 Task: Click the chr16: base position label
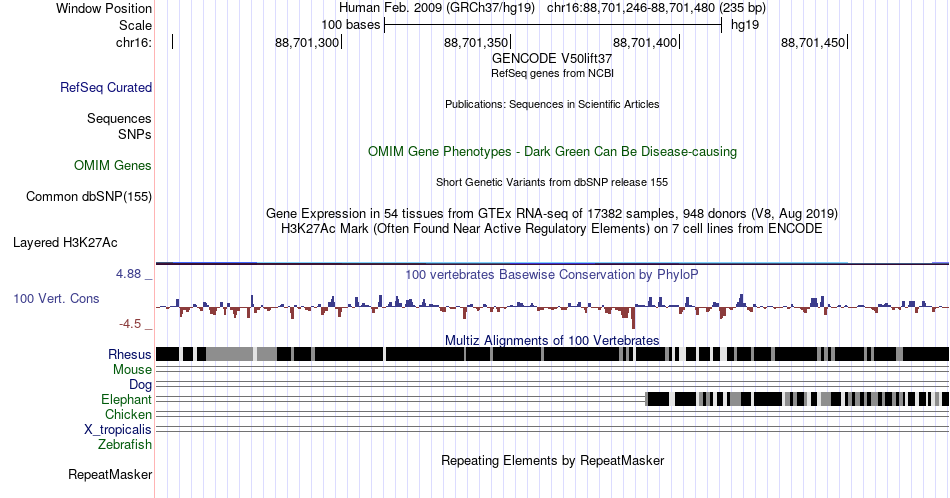click(134, 42)
